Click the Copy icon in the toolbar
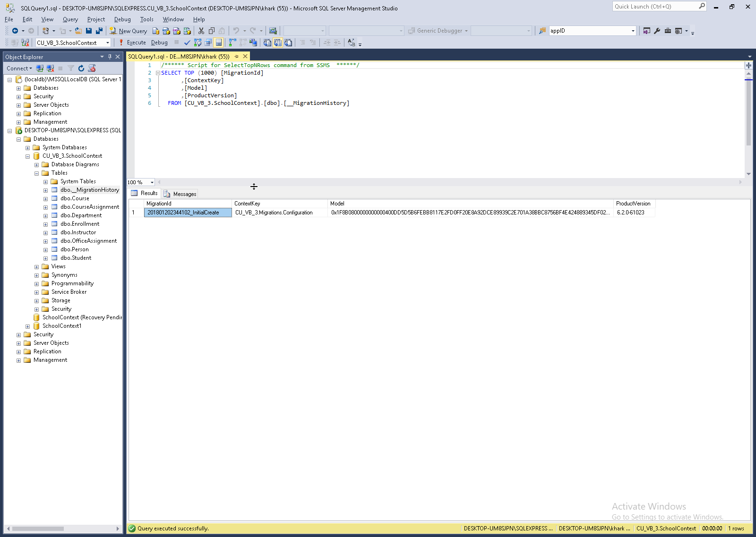Screen dimensions: 756x537 pyautogui.click(x=212, y=31)
